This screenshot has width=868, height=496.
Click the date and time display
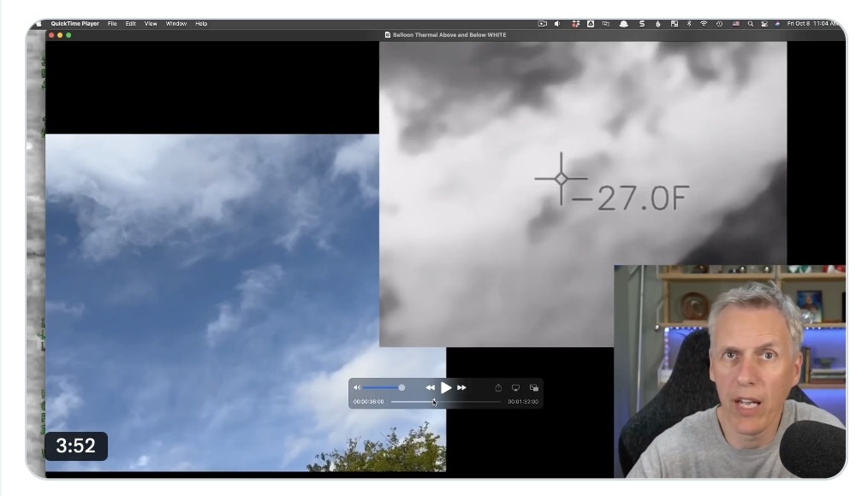812,24
